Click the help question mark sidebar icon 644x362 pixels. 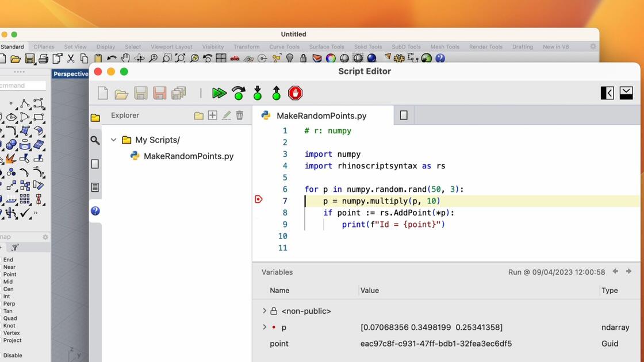(x=95, y=211)
